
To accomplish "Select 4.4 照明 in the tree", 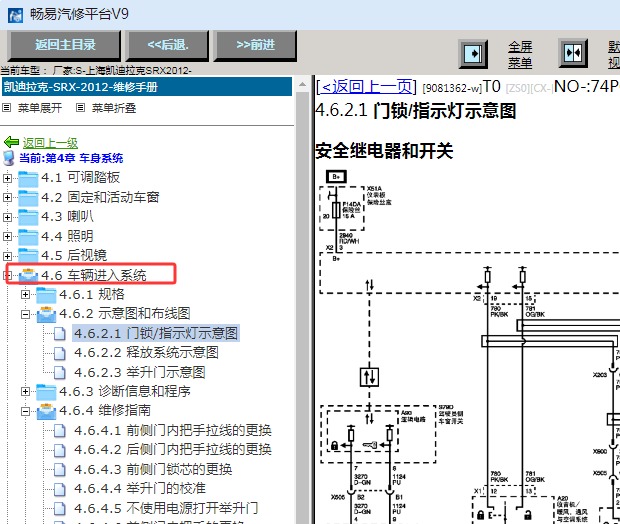I will point(67,236).
